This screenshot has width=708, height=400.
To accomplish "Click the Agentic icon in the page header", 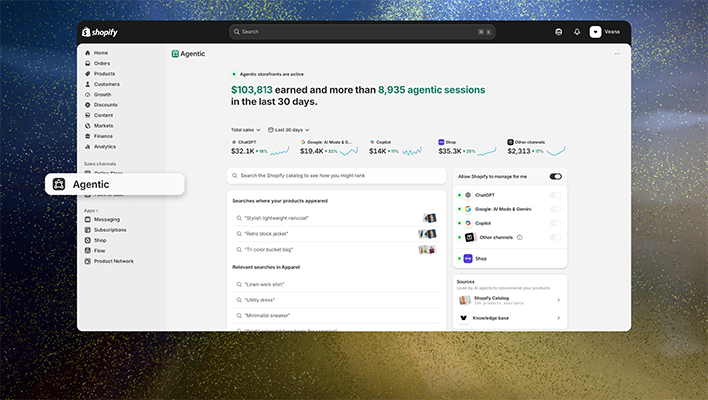I will pyautogui.click(x=175, y=54).
